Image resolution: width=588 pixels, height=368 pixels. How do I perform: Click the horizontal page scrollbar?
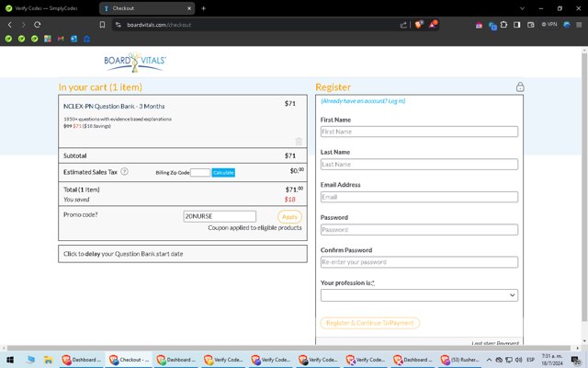[288, 348]
